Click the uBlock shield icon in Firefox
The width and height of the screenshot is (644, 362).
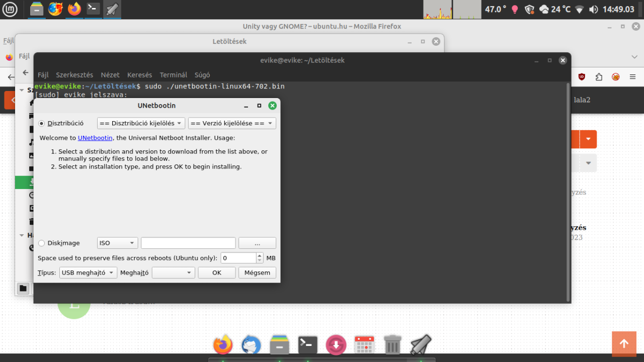pos(582,77)
